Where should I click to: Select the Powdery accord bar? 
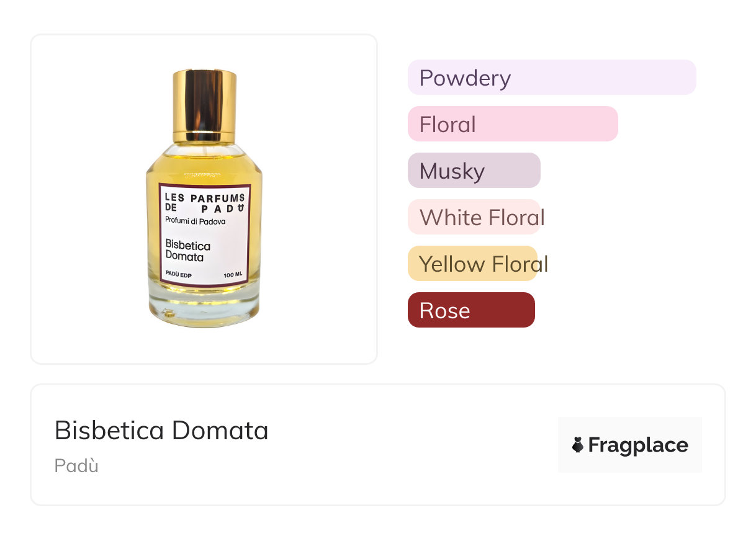551,78
